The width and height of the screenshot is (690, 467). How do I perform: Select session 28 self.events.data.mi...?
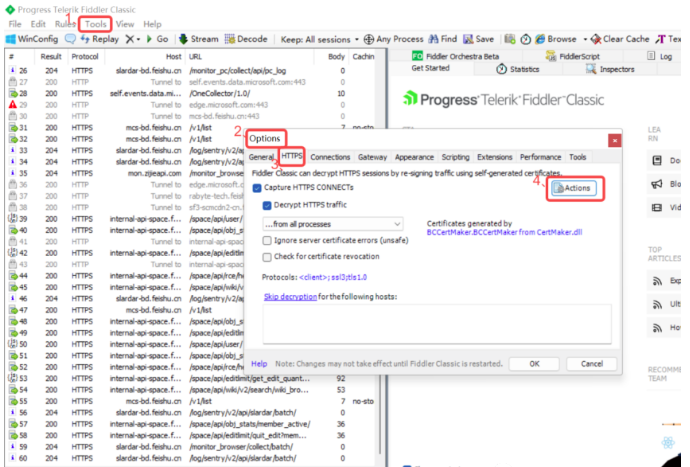pyautogui.click(x=189, y=93)
